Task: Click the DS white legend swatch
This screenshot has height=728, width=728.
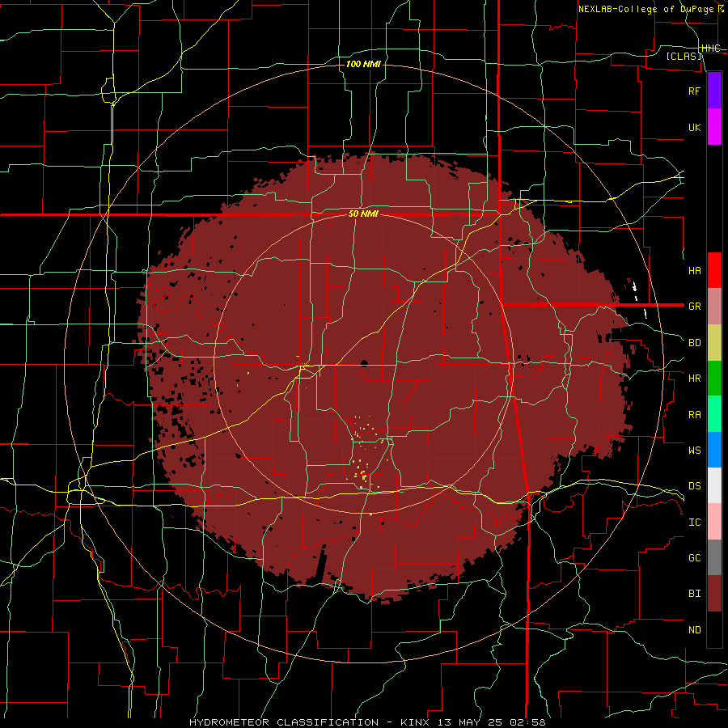Action: click(714, 485)
